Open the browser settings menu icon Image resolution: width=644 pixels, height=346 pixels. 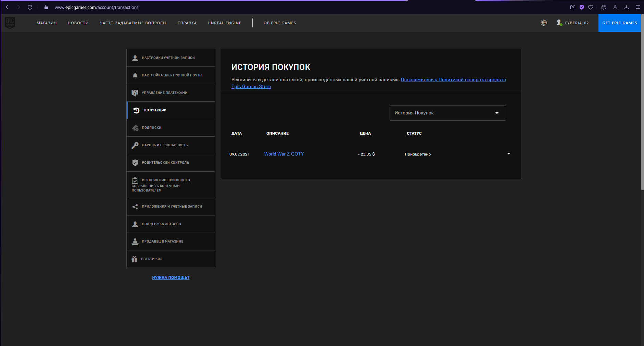click(x=638, y=7)
